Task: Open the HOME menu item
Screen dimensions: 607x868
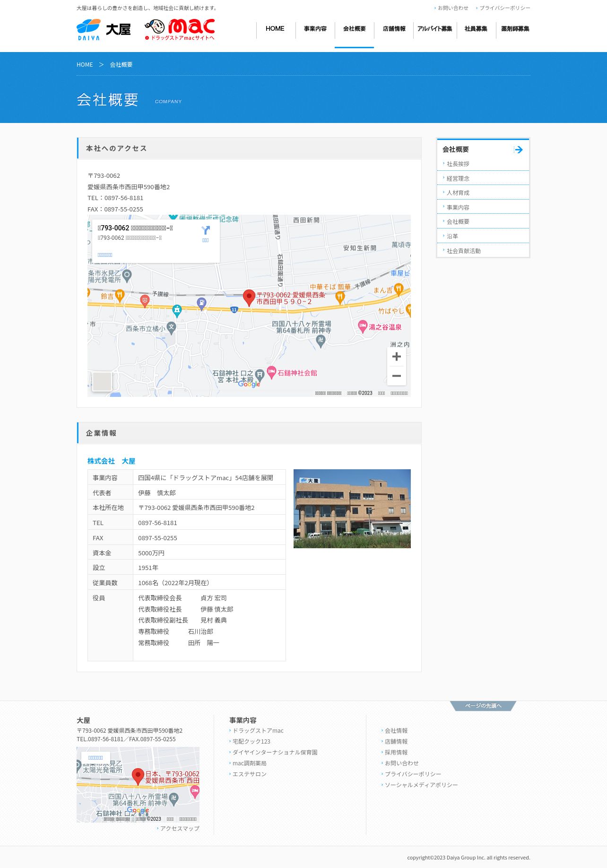Action: coord(275,29)
